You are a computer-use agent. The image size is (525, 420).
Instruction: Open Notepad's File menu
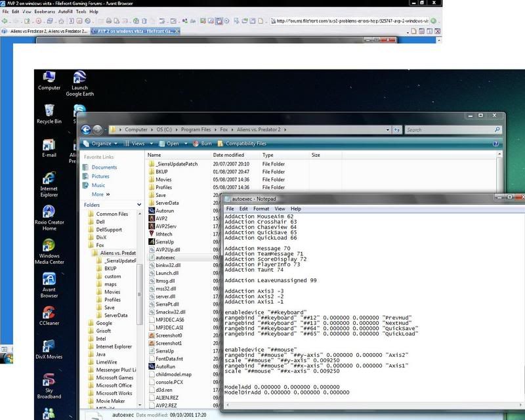pyautogui.click(x=230, y=209)
